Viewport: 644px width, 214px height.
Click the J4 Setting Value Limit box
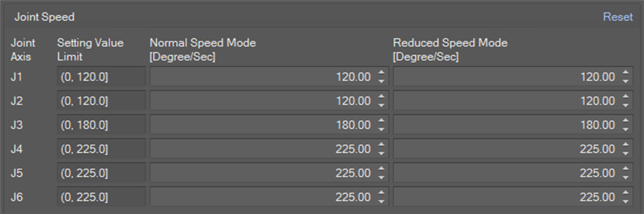(x=101, y=149)
